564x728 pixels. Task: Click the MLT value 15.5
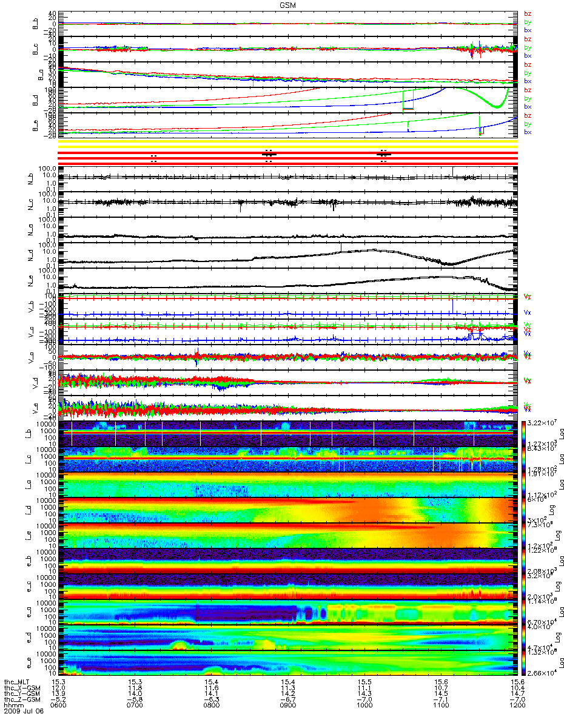pyautogui.click(x=364, y=682)
